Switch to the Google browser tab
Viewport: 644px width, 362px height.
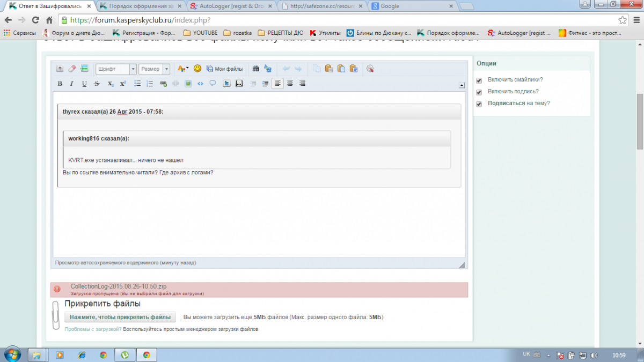point(413,6)
